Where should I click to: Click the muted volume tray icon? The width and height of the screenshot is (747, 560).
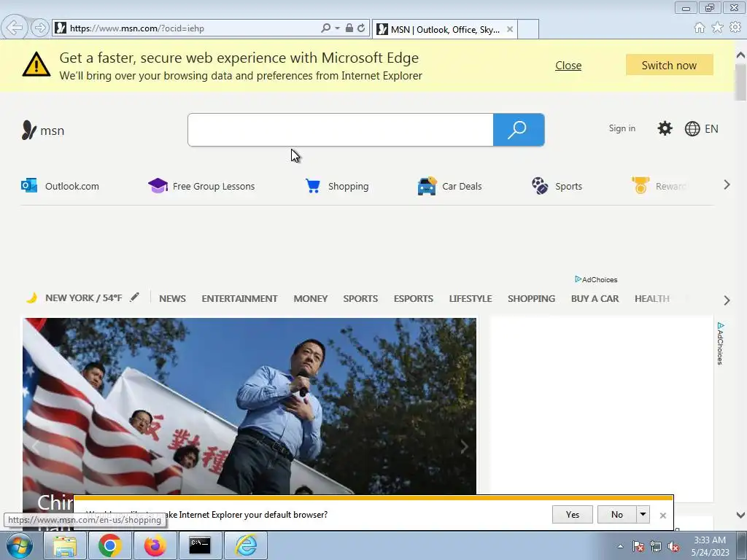click(x=673, y=547)
